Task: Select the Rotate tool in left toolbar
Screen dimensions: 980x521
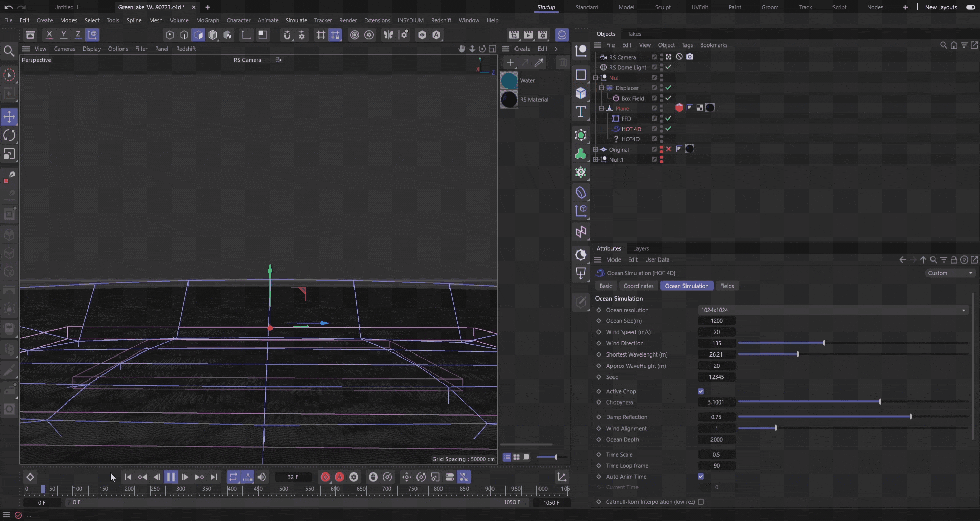Action: 9,135
